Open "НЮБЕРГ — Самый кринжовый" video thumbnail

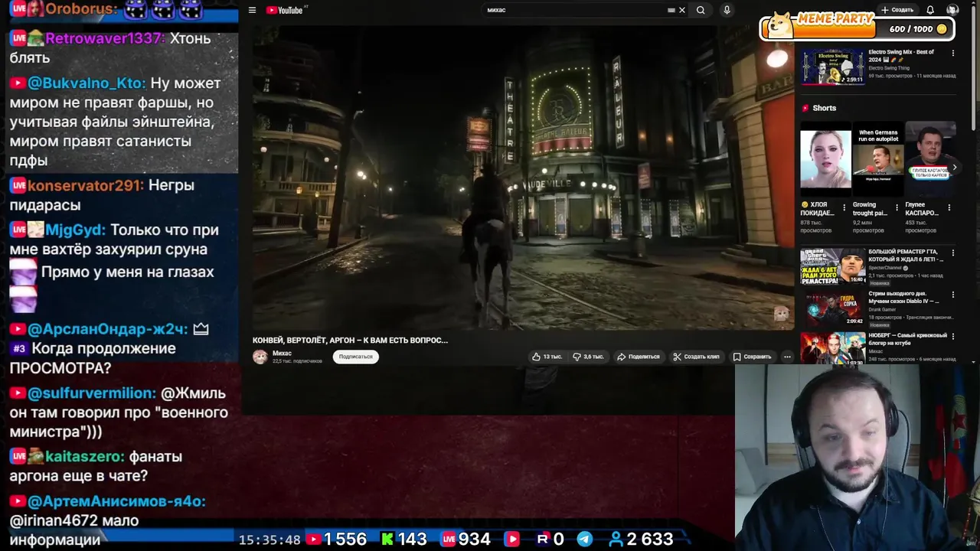point(832,347)
